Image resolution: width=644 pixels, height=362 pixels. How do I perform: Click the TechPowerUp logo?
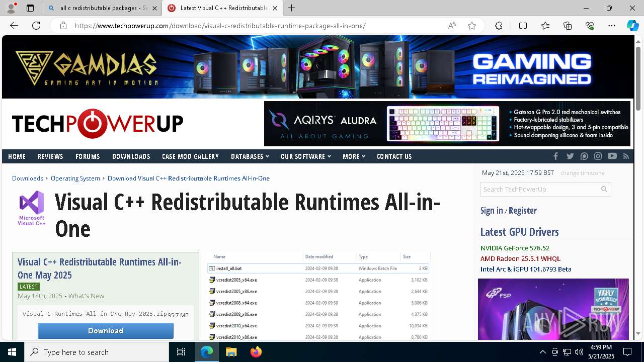(98, 124)
